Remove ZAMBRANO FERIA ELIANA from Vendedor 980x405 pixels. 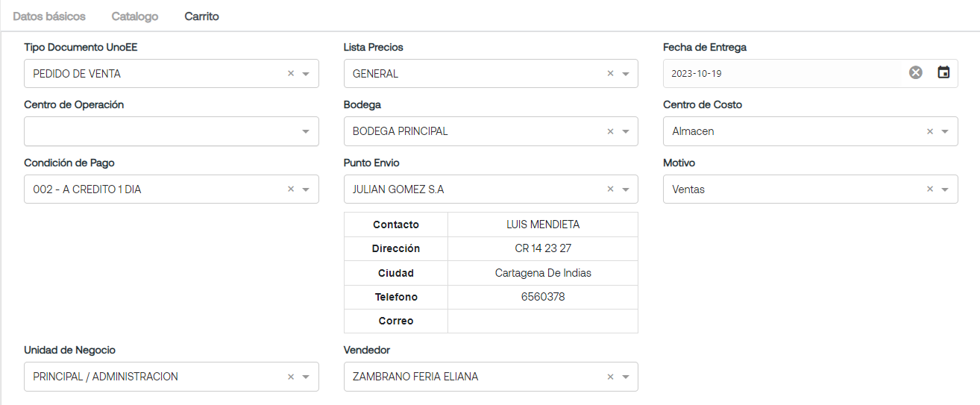pos(610,377)
